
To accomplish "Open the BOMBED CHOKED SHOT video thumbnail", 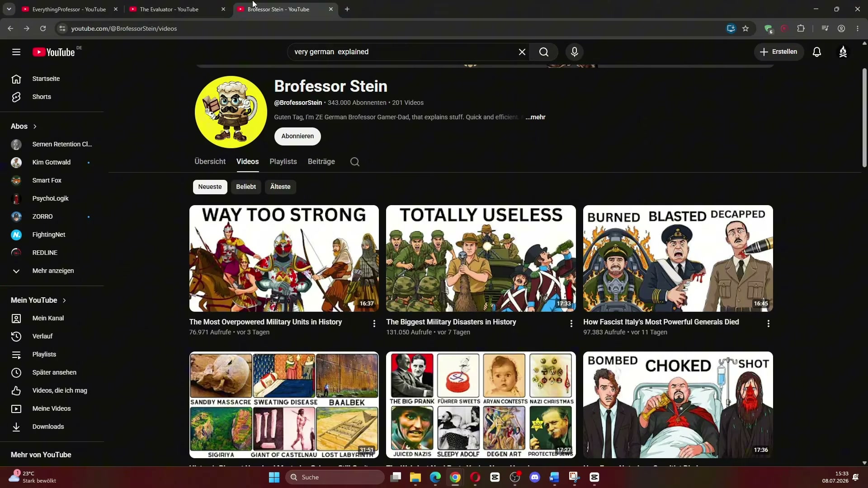I will click(x=678, y=405).
